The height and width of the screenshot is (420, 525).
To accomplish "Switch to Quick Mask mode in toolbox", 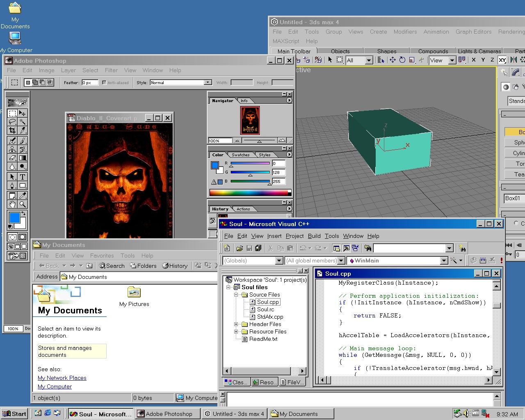I will [x=23, y=237].
